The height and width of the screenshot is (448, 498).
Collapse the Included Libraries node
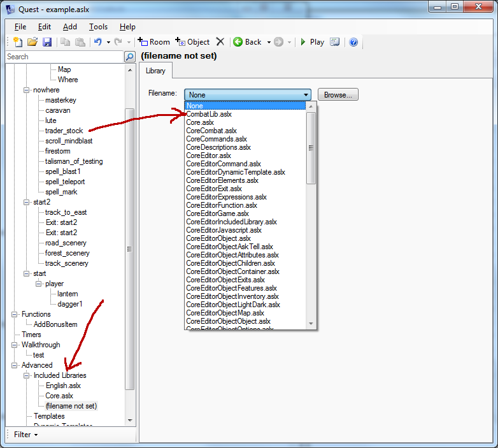27,375
